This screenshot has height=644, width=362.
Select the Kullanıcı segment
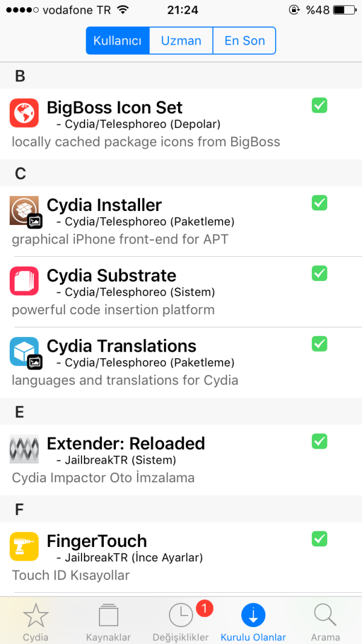[118, 41]
